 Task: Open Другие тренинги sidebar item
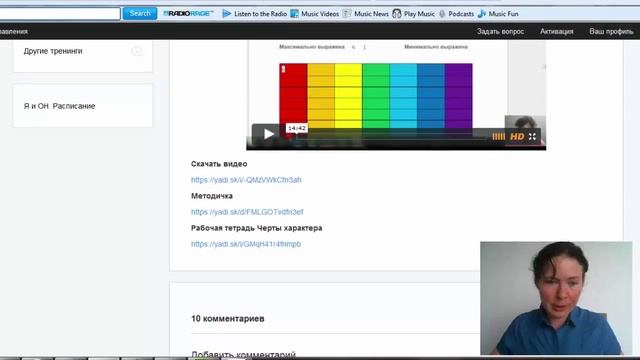53,51
